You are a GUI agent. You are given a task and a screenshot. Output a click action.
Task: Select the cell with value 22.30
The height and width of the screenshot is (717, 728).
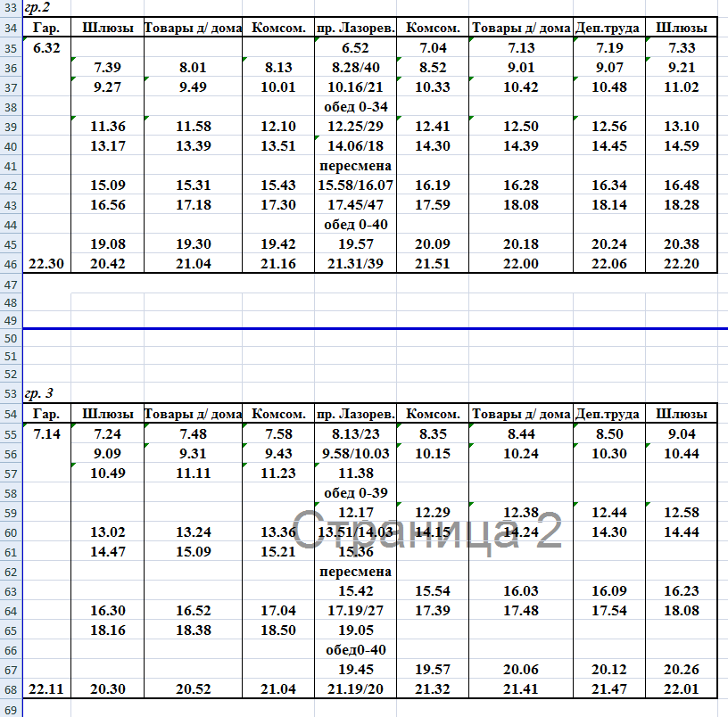click(45, 264)
